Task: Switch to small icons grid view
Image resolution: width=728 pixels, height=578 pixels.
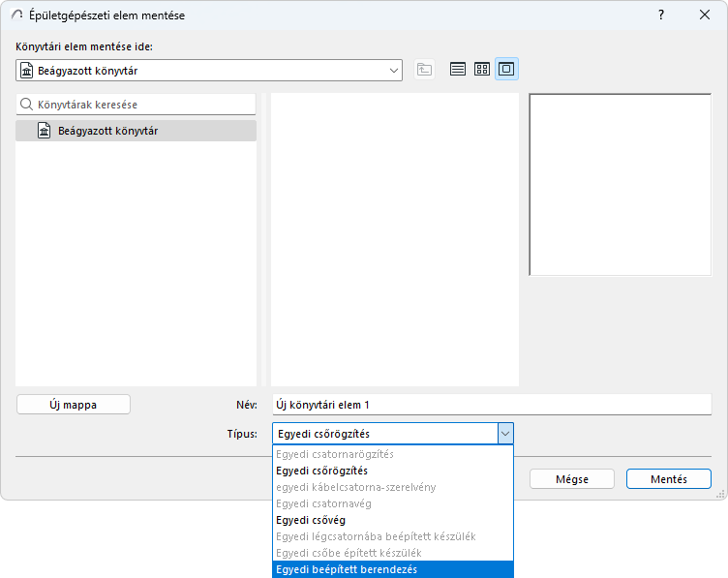Action: (482, 69)
